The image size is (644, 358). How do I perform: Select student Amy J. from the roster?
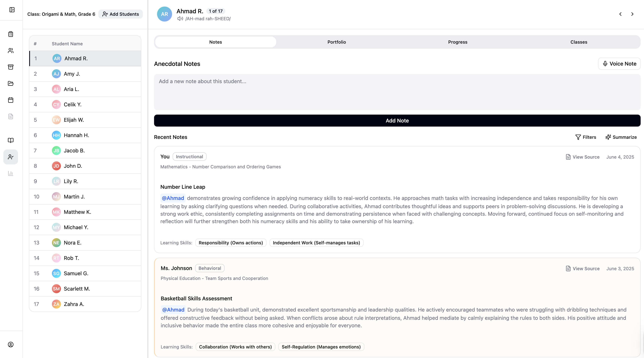tap(72, 74)
